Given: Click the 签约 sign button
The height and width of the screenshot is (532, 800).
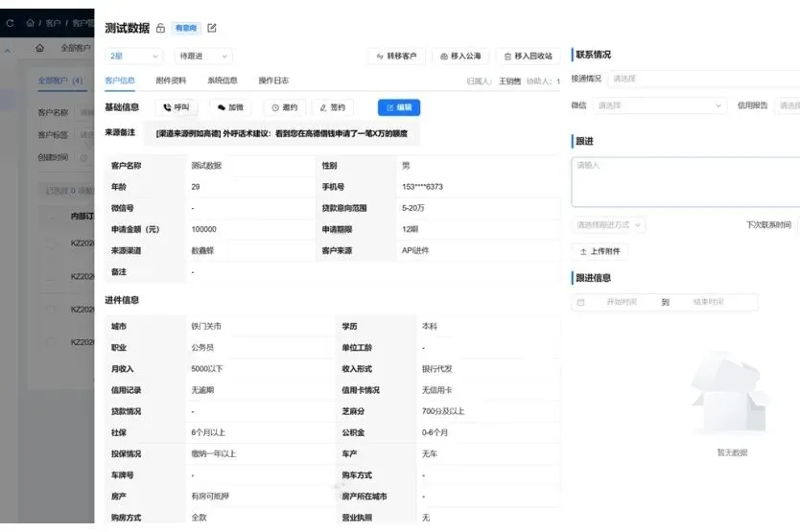Looking at the screenshot, I should pyautogui.click(x=333, y=107).
